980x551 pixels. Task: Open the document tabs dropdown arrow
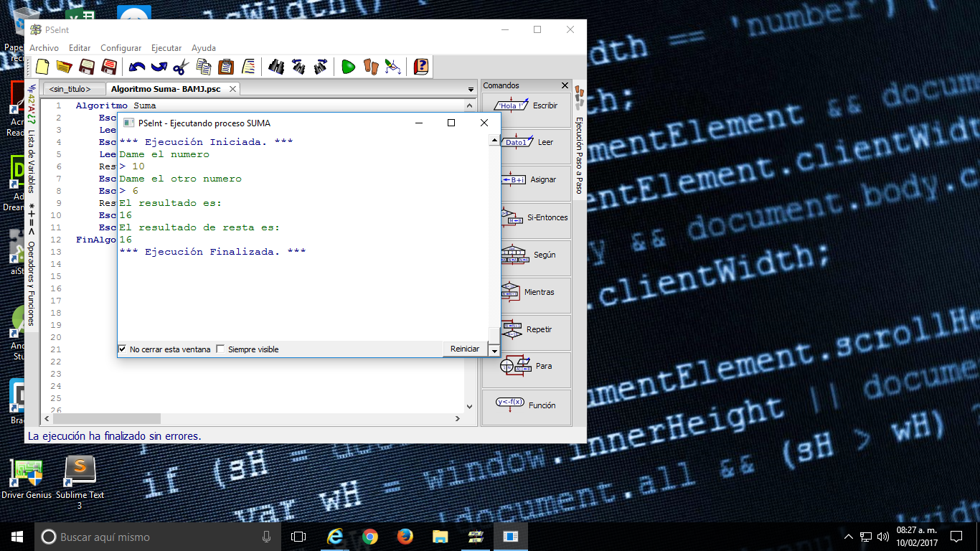coord(471,88)
